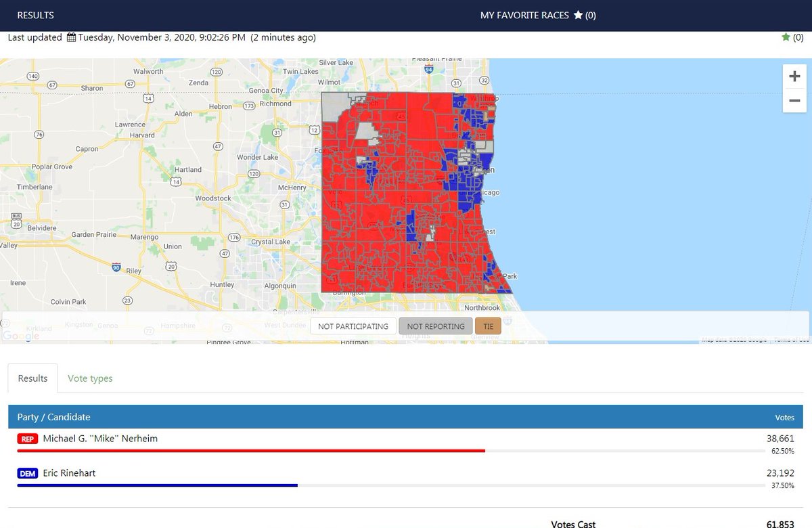Favorite this race with the green star
812x528 pixels.
(x=786, y=37)
